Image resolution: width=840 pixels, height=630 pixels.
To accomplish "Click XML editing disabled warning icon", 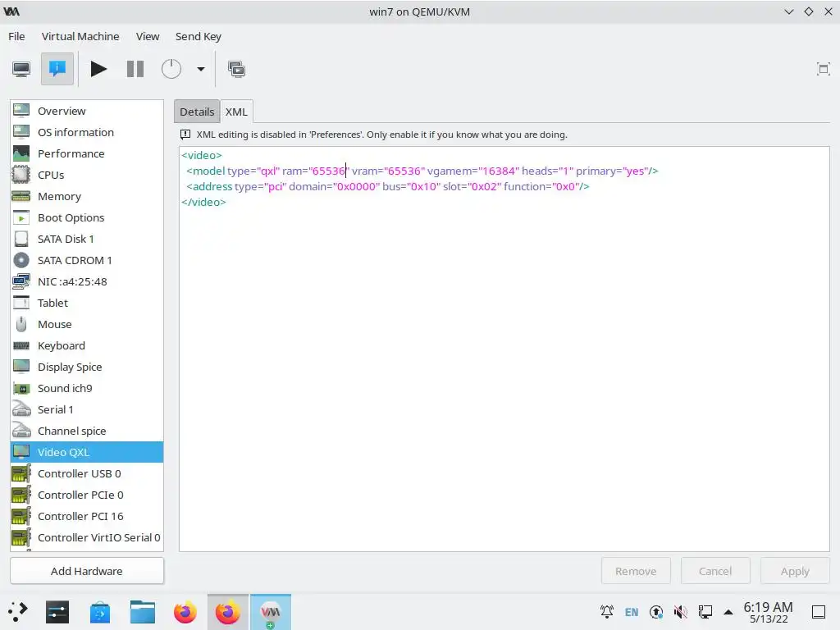I will click(185, 135).
